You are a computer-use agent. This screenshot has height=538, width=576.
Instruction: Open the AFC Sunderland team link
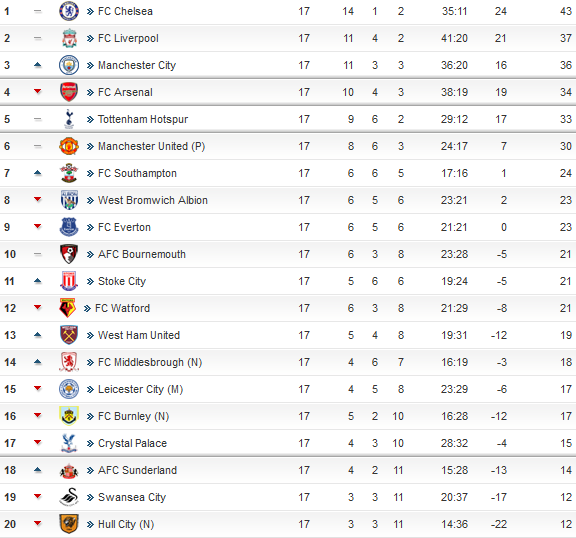pyautogui.click(x=137, y=470)
